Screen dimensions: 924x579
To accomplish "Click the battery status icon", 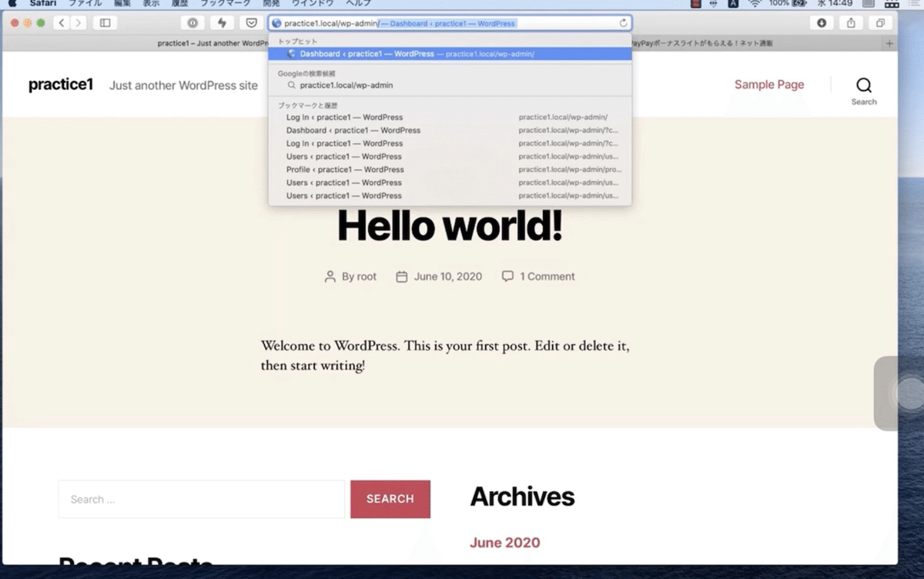I will point(799,4).
